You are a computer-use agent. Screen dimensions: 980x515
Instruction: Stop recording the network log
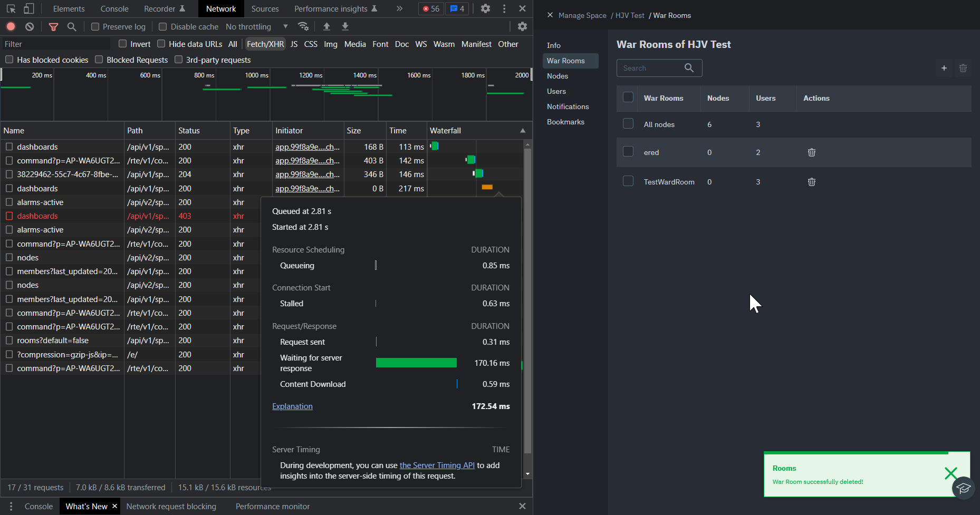point(11,26)
